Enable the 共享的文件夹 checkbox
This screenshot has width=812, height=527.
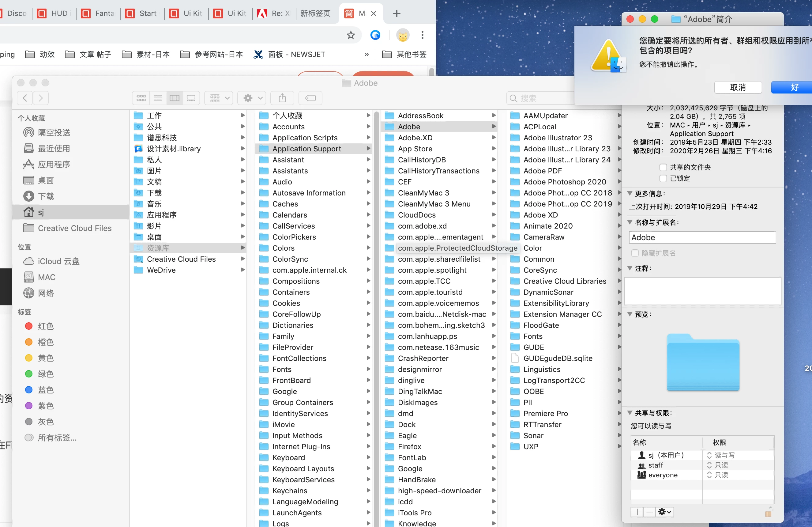pyautogui.click(x=663, y=167)
